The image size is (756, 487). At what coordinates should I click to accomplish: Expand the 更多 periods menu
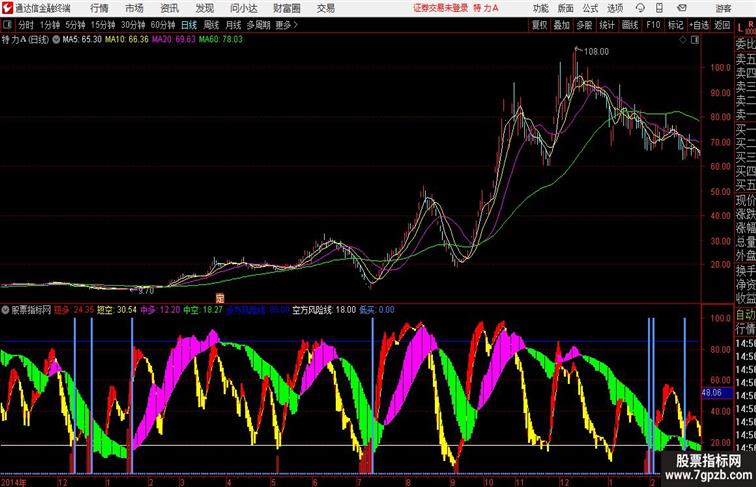point(286,25)
